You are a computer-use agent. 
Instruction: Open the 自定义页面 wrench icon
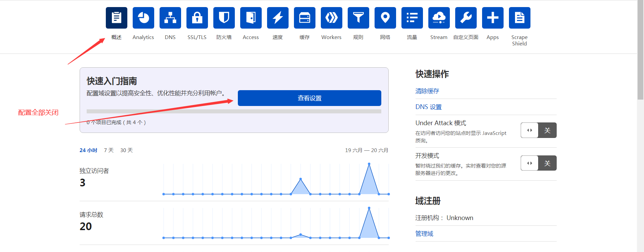tap(466, 18)
